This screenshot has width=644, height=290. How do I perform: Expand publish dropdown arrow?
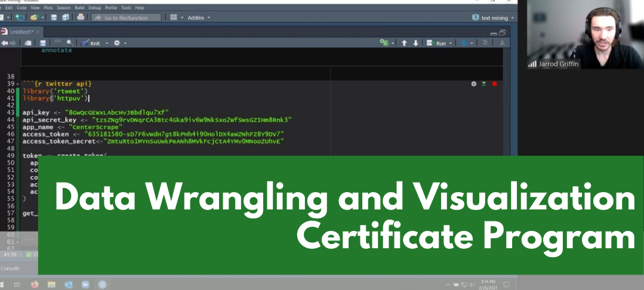point(472,44)
